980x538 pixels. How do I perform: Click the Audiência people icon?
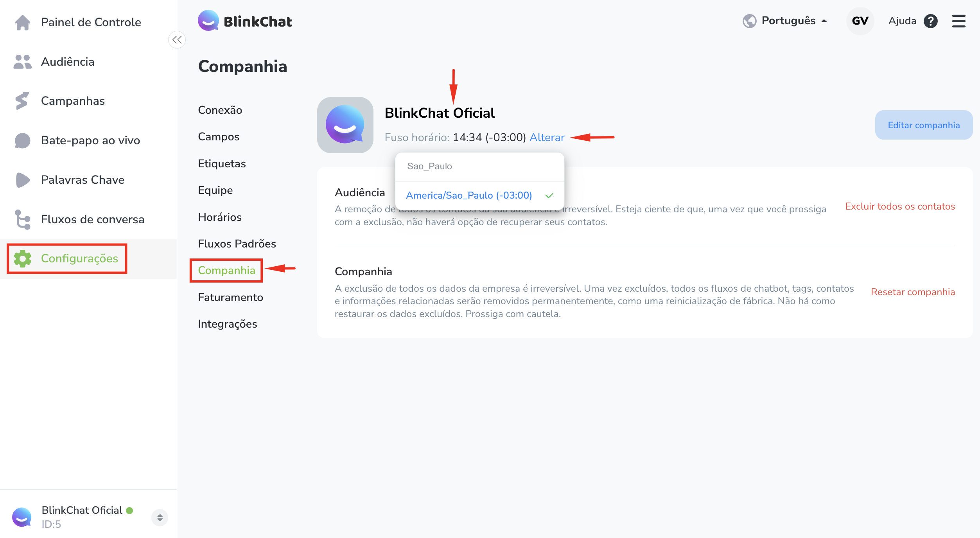[x=23, y=62]
